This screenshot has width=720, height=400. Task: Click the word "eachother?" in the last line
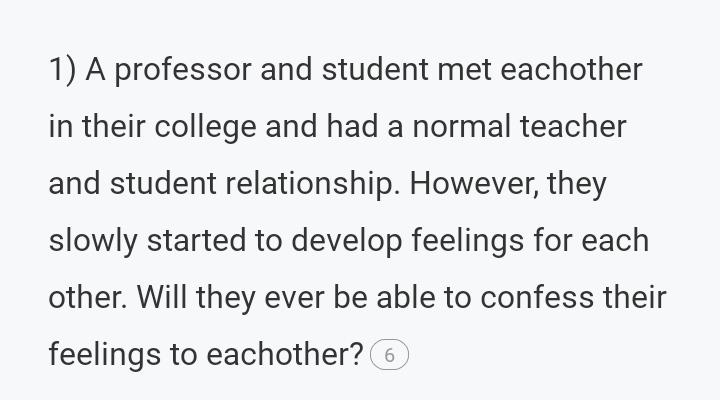pyautogui.click(x=285, y=355)
